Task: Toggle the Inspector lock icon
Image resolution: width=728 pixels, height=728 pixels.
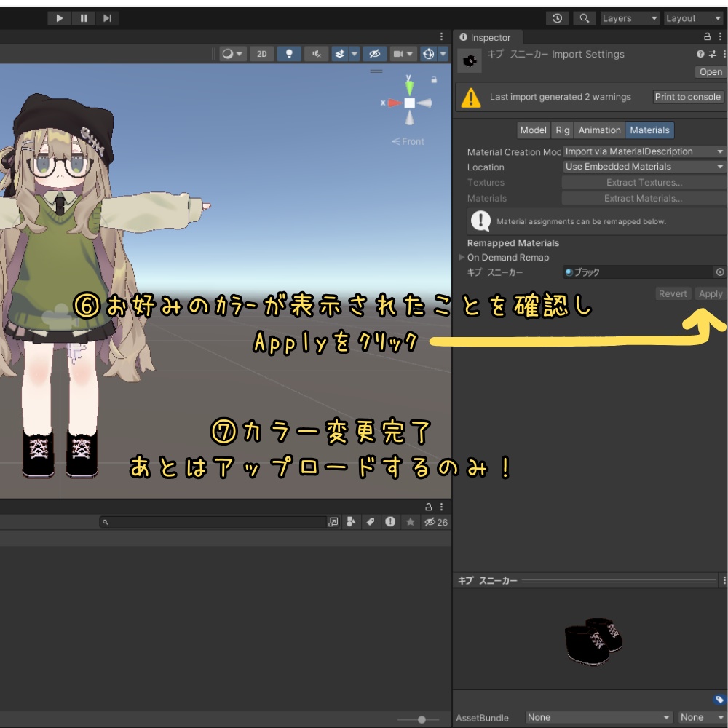Action: click(707, 36)
